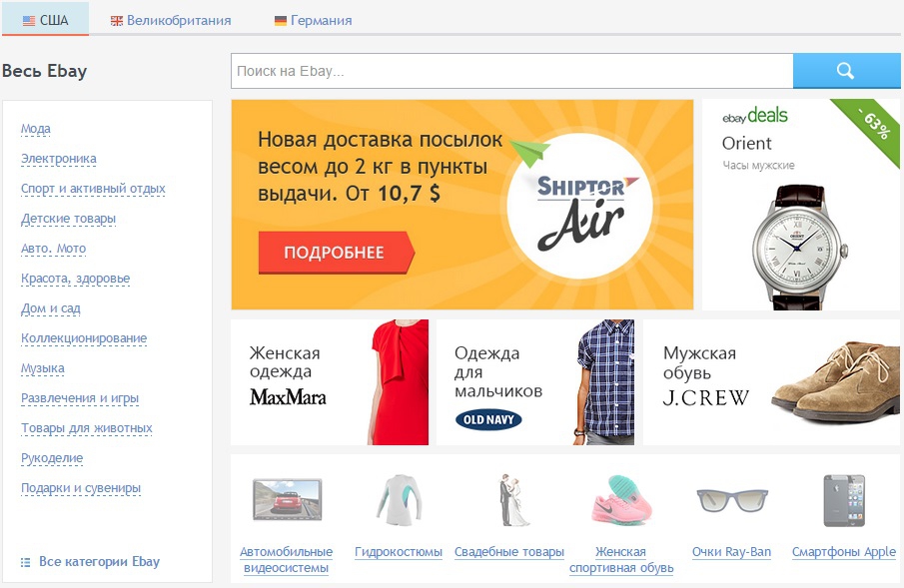
Task: Click the Автомобильные видеосистемы link
Action: point(287,560)
